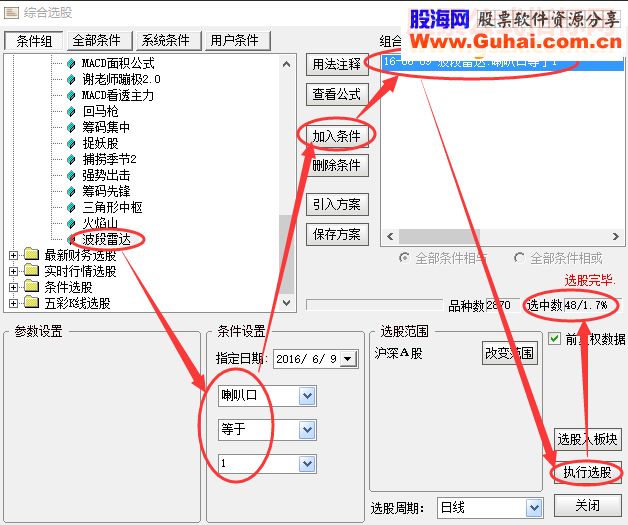The image size is (628, 525).
Task: Switch to the 全部条件 tab
Action: 100,41
